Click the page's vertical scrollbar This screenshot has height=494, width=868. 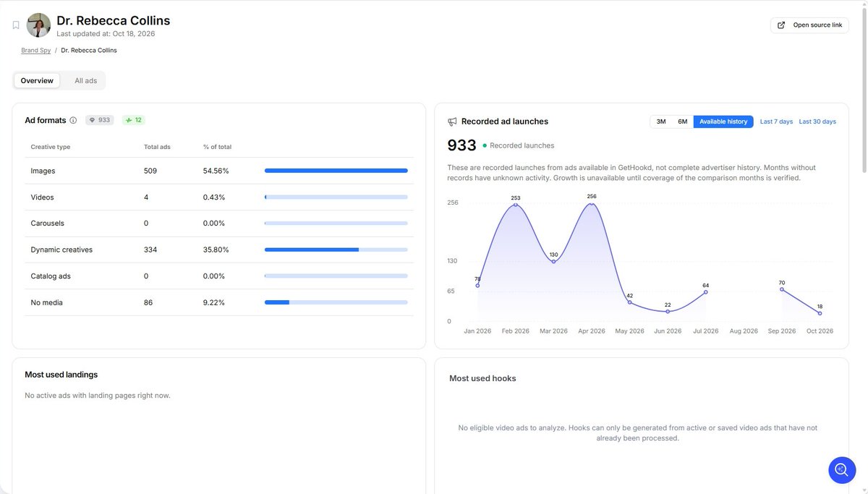(864, 90)
